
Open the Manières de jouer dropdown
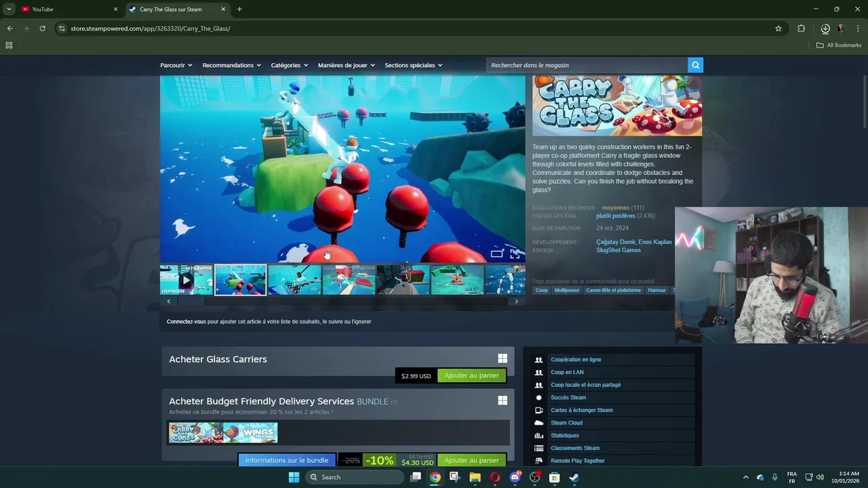[x=347, y=65]
